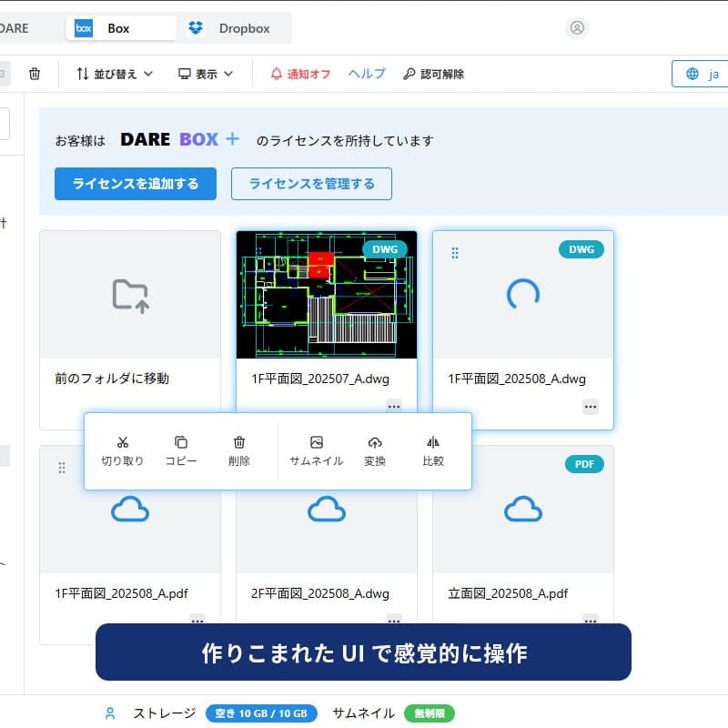Switch to the Dropbox tab
The height and width of the screenshot is (728, 728).
tap(230, 28)
